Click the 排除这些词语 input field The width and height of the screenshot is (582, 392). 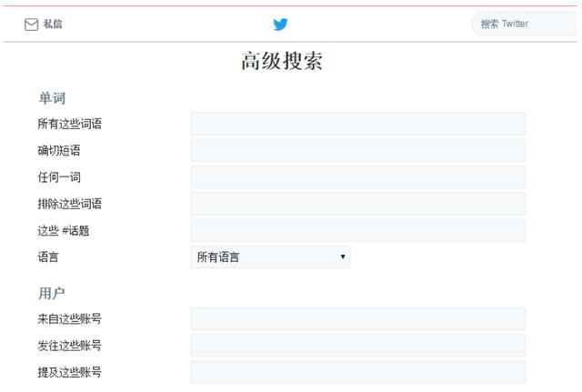tap(358, 204)
